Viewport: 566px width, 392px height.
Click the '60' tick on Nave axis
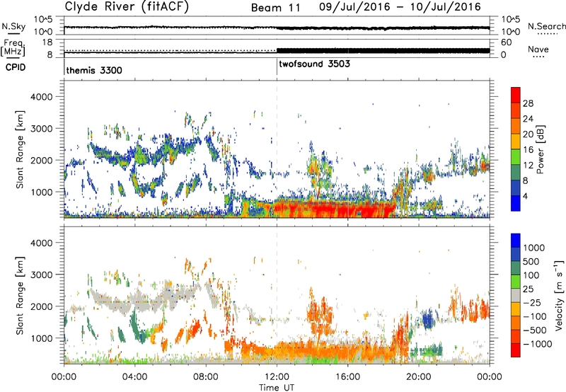tap(506, 42)
